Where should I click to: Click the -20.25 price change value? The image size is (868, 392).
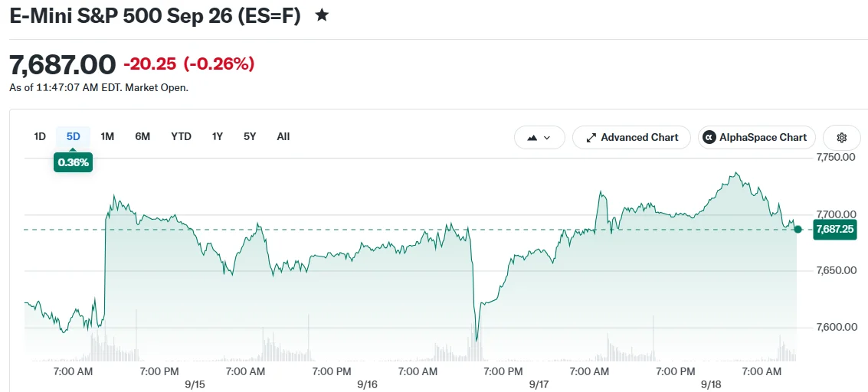[x=149, y=64]
